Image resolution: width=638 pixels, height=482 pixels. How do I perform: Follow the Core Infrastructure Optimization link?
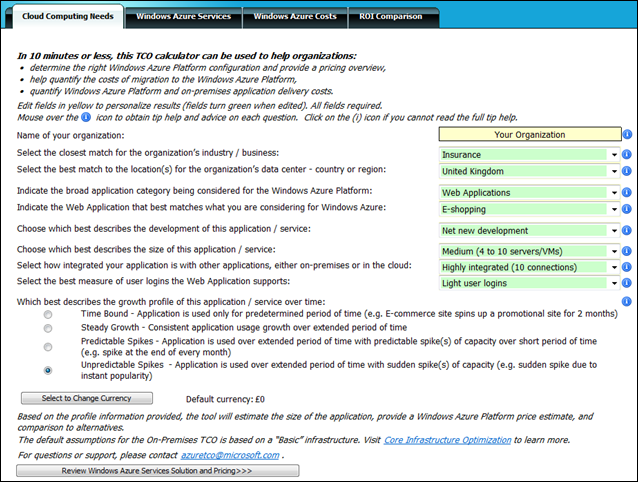(447, 440)
